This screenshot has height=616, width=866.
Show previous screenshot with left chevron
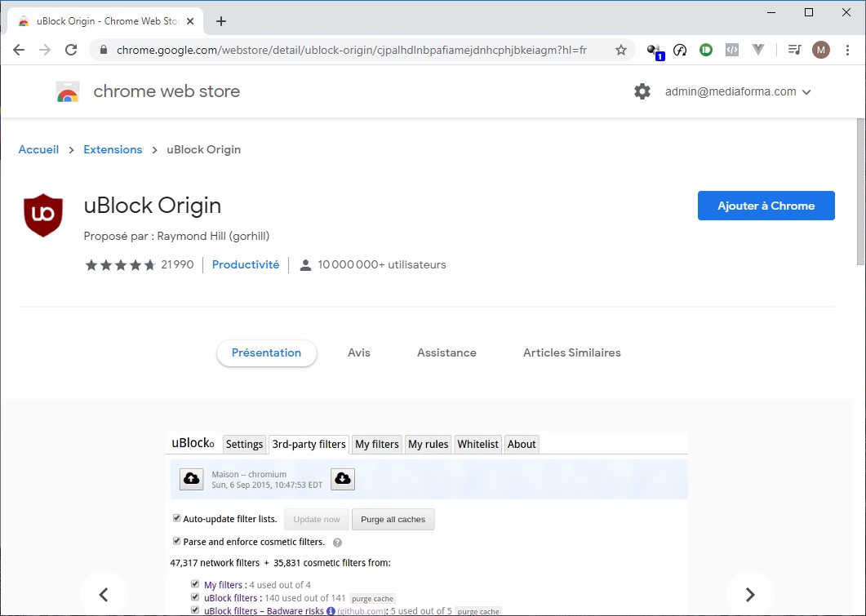click(104, 594)
